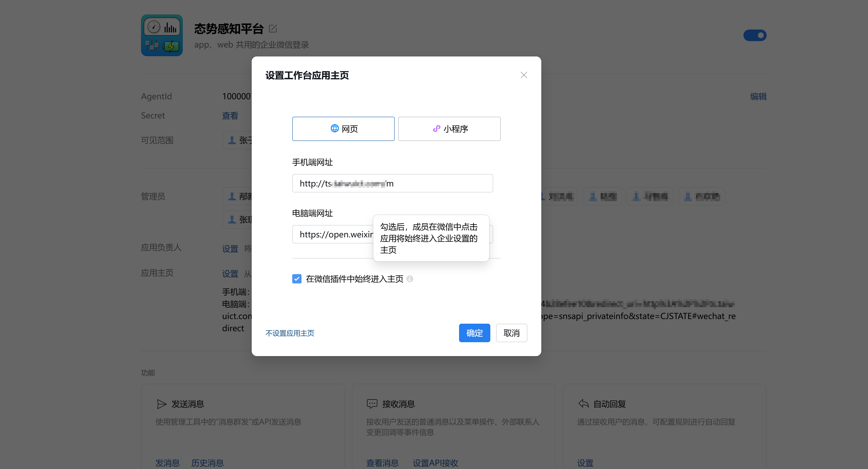Click the mini-program icon inside 小程序 tab
The width and height of the screenshot is (868, 469).
(436, 128)
